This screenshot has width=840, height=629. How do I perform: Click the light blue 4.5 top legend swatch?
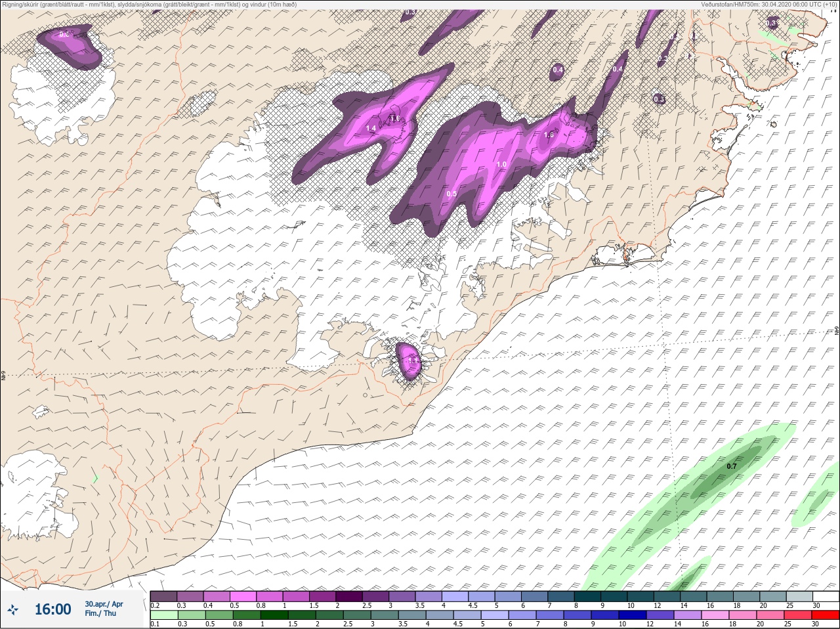point(481,596)
